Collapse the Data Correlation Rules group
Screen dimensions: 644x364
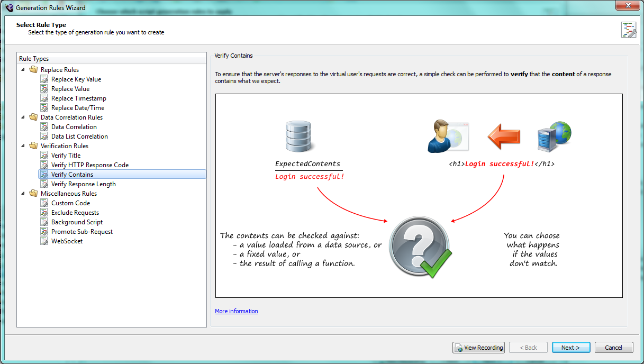[x=23, y=117]
